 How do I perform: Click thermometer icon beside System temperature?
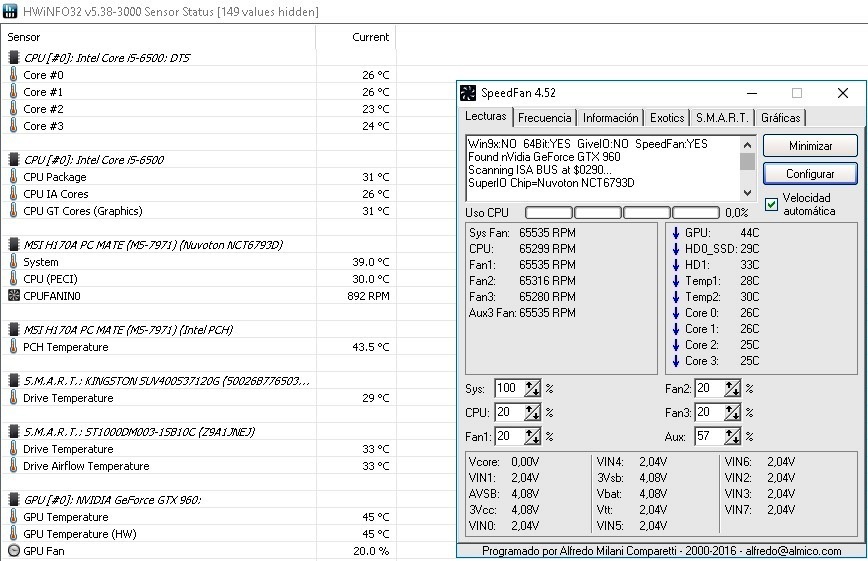(14, 261)
